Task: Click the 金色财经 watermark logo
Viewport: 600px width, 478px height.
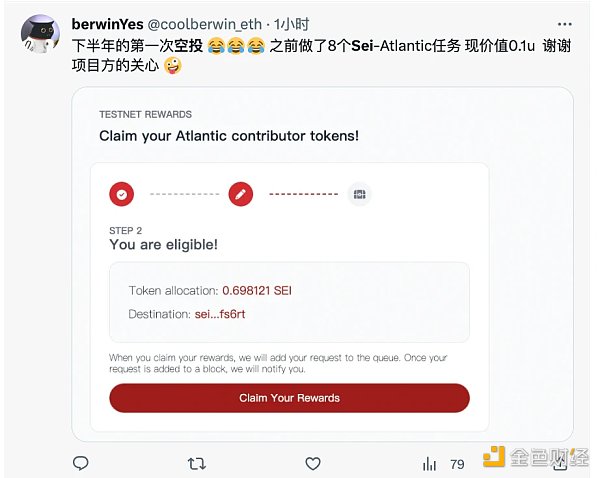Action: point(536,457)
